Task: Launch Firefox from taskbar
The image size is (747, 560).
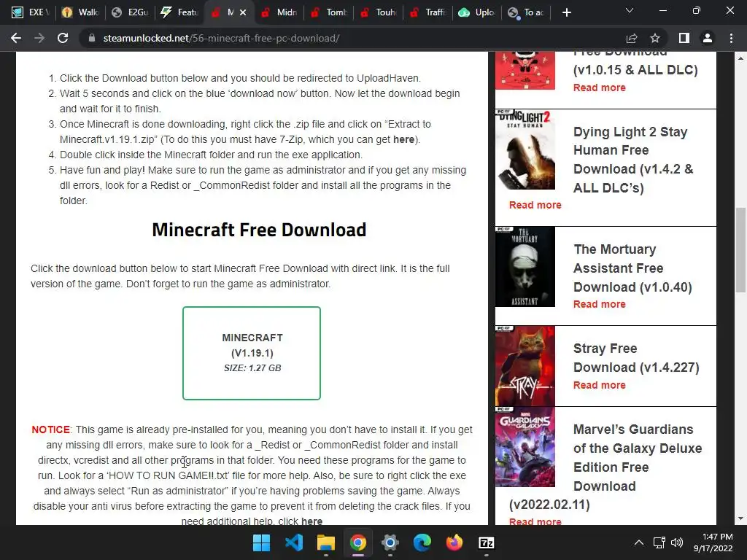Action: point(454,542)
